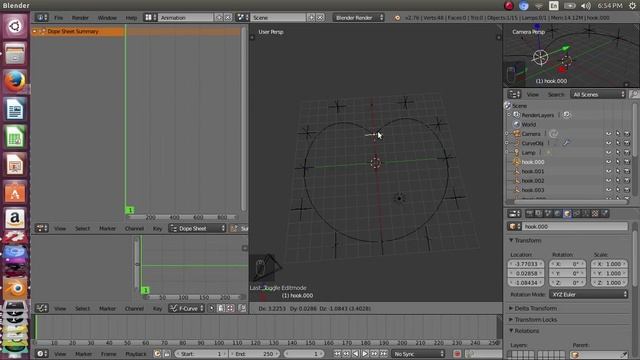Open the Render properties tab icon
The image size is (640, 360).
[x=529, y=213]
